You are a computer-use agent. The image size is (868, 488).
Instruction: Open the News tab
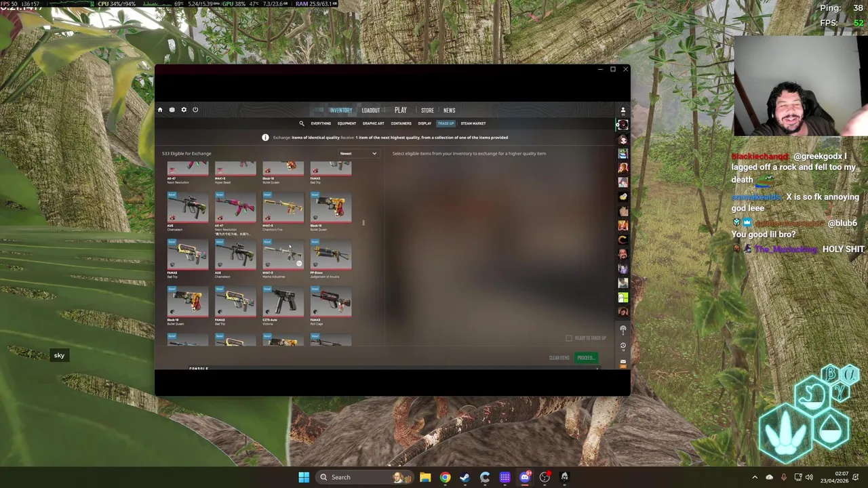click(x=450, y=110)
